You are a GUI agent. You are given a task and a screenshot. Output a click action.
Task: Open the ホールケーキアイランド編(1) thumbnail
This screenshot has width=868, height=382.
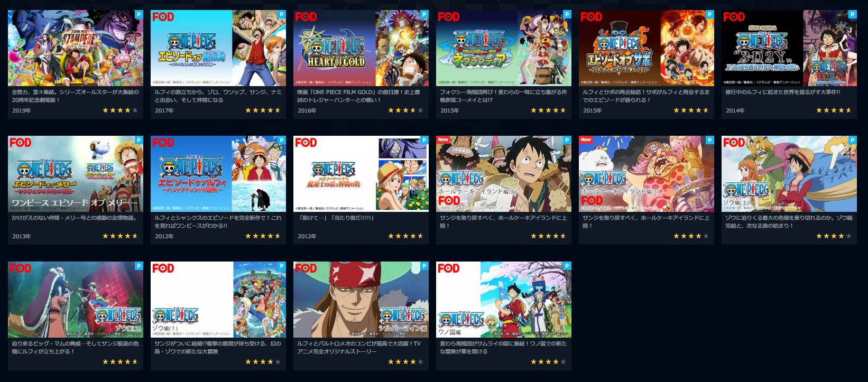(647, 174)
